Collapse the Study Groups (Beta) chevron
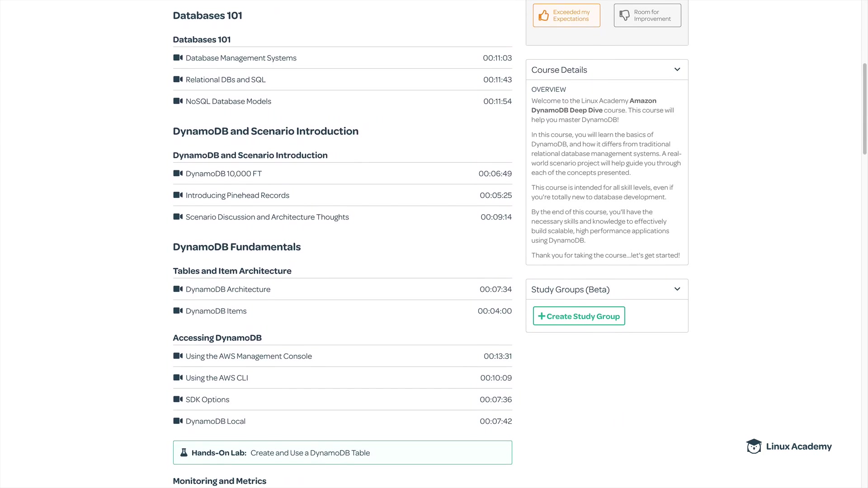This screenshot has width=868, height=488. [x=677, y=289]
